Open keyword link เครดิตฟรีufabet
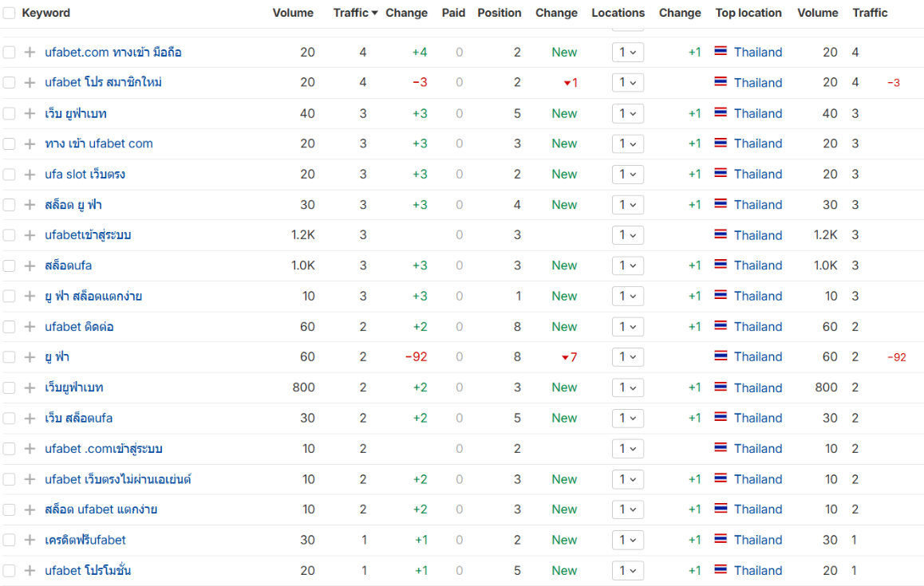 pyautogui.click(x=85, y=540)
